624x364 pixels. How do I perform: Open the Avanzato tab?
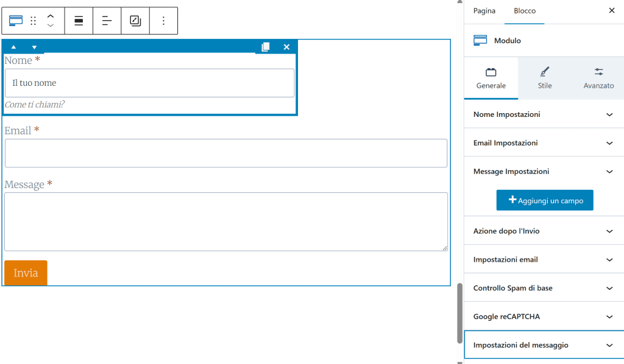(598, 78)
